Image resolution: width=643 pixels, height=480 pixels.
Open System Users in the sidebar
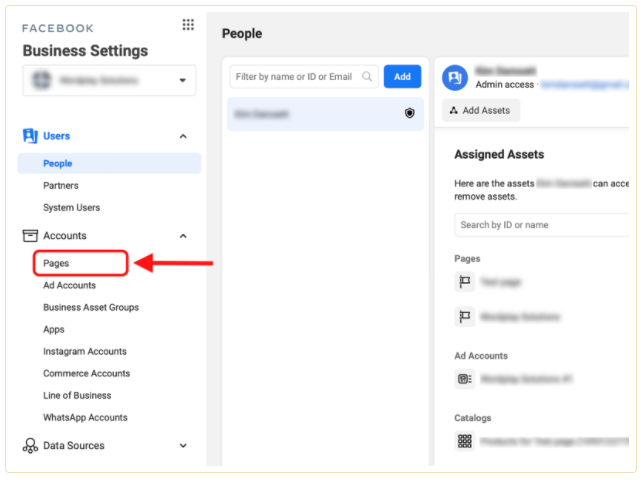71,208
